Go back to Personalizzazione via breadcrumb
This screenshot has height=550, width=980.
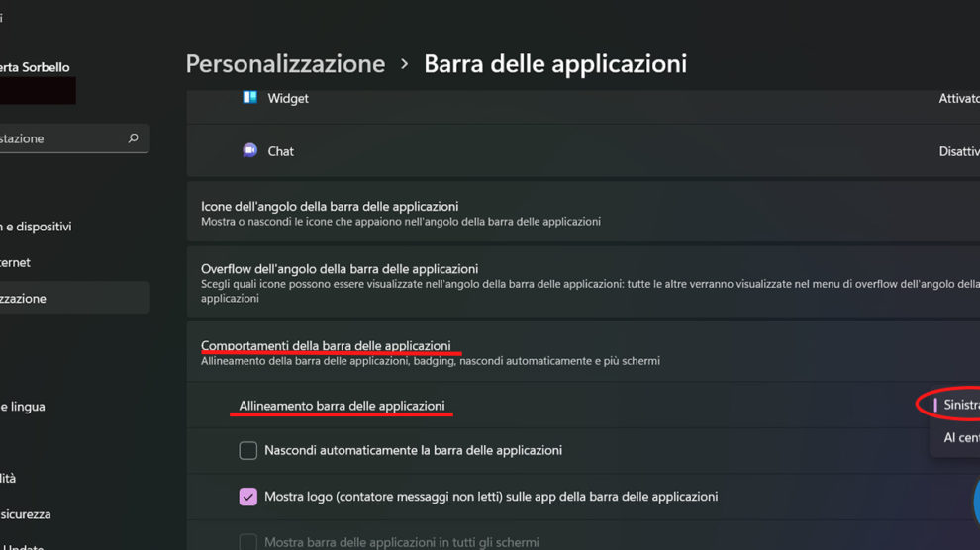click(285, 64)
